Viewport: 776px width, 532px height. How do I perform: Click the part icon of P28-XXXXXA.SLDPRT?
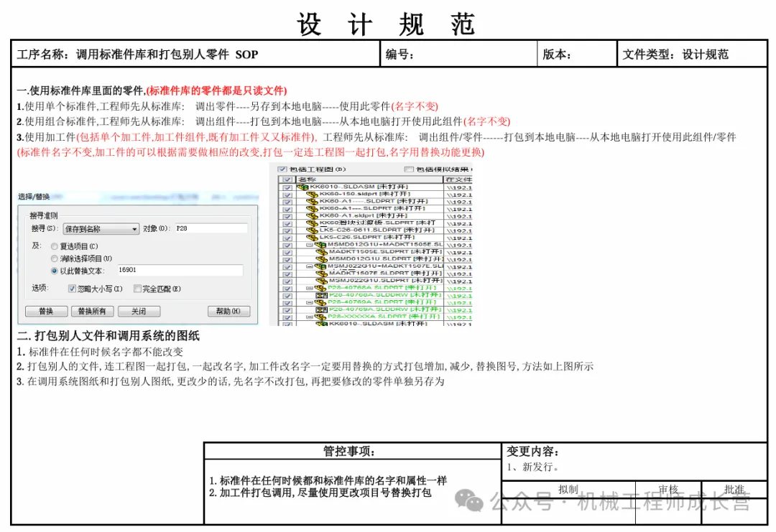pos(320,317)
